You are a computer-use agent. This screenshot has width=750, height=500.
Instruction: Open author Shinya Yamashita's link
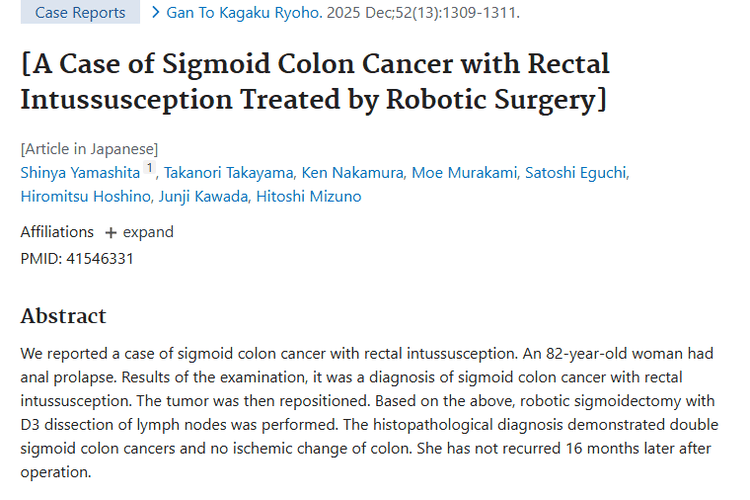(x=81, y=172)
